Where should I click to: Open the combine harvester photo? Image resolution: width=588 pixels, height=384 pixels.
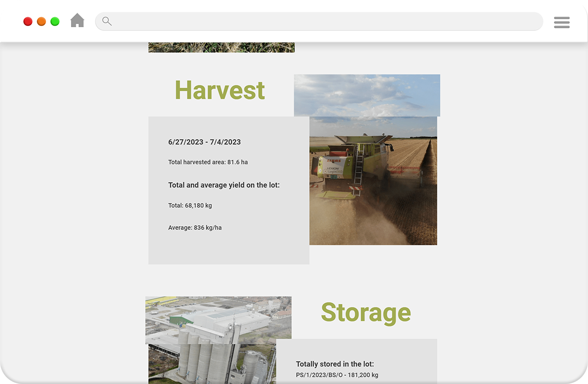(x=373, y=181)
